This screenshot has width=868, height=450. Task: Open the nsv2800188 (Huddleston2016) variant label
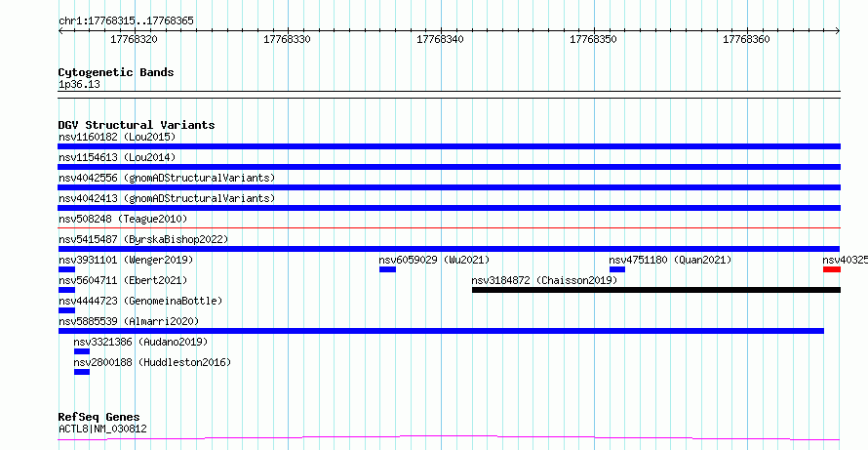point(152,362)
